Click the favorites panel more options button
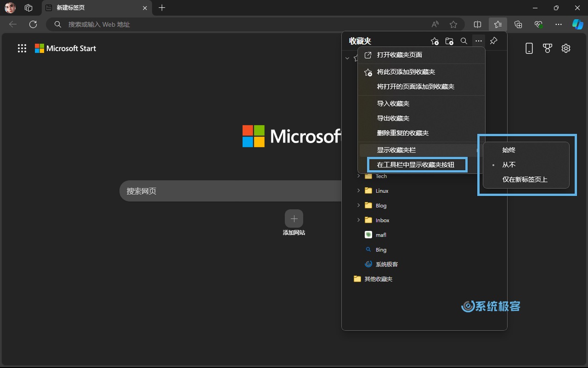Viewport: 588px width, 368px height. point(479,41)
